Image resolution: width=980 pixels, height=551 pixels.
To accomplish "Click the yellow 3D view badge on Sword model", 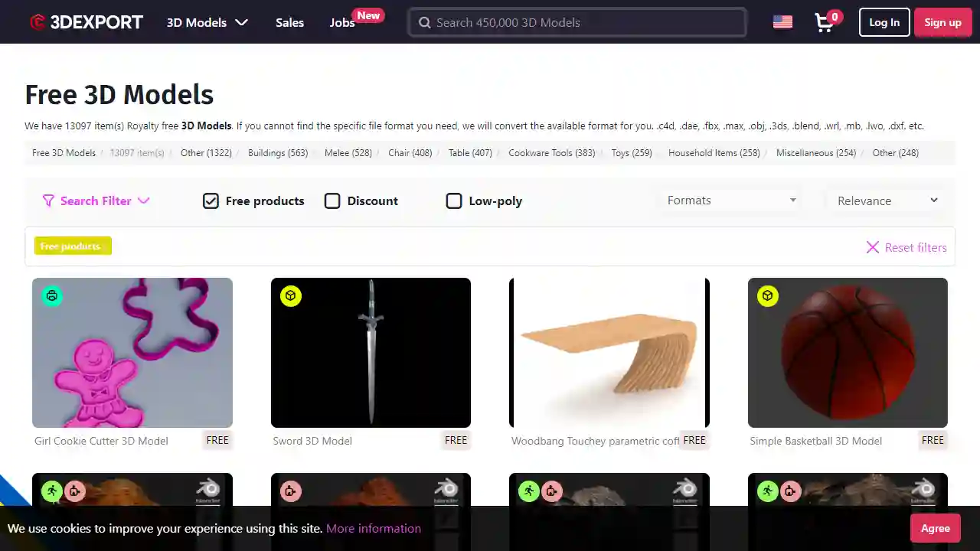I will (x=291, y=295).
